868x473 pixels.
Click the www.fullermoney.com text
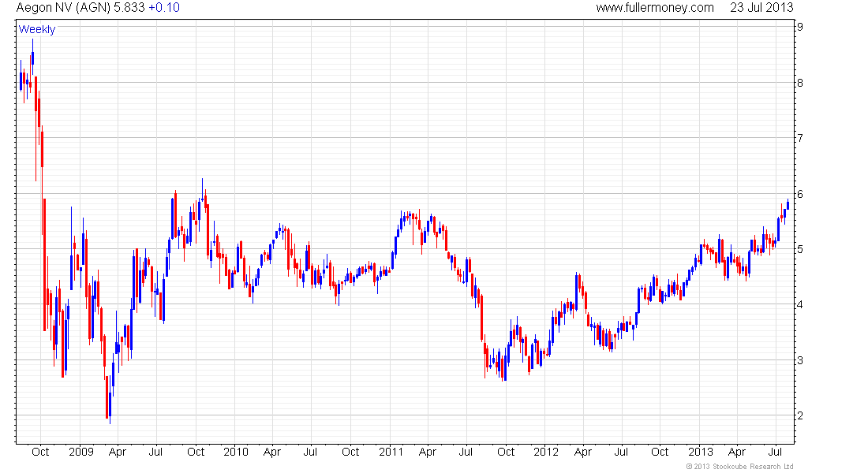pyautogui.click(x=655, y=8)
